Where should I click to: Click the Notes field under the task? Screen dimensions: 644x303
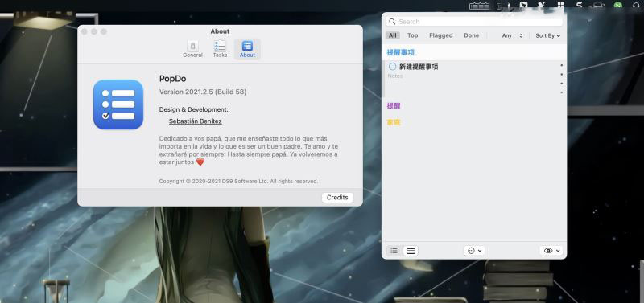point(395,76)
